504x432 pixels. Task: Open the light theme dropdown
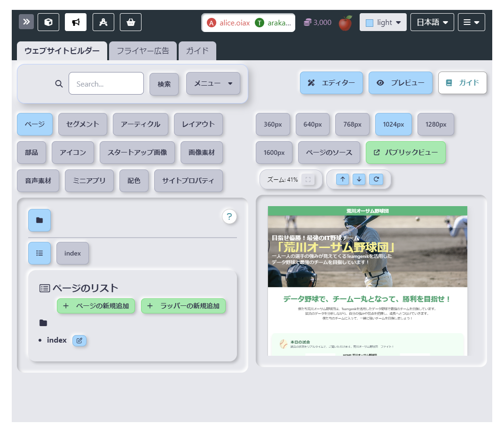pos(383,22)
